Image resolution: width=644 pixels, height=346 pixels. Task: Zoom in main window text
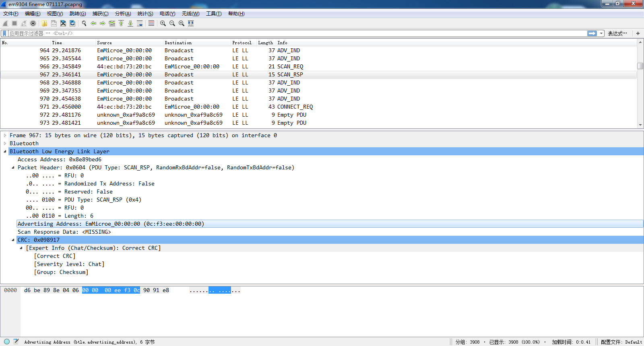click(163, 23)
